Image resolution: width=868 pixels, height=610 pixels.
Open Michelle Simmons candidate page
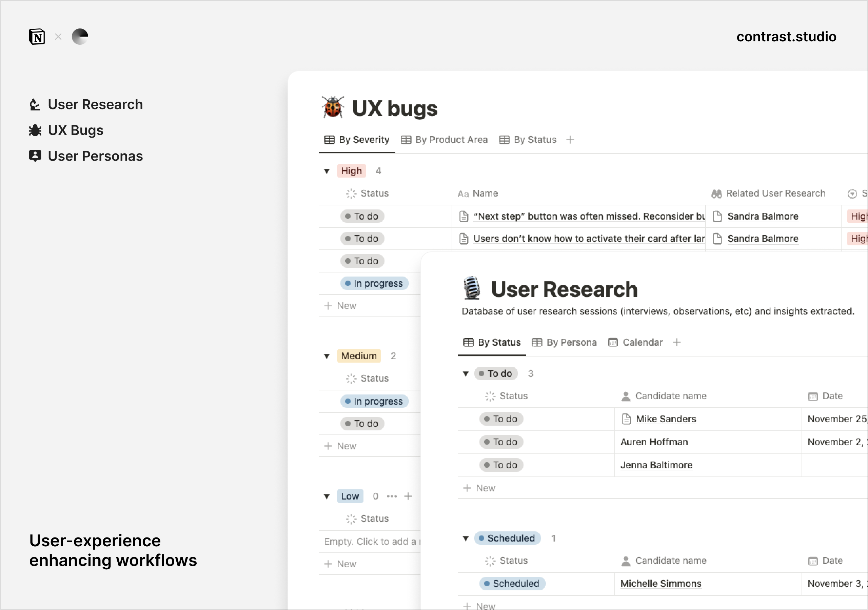coord(661,584)
